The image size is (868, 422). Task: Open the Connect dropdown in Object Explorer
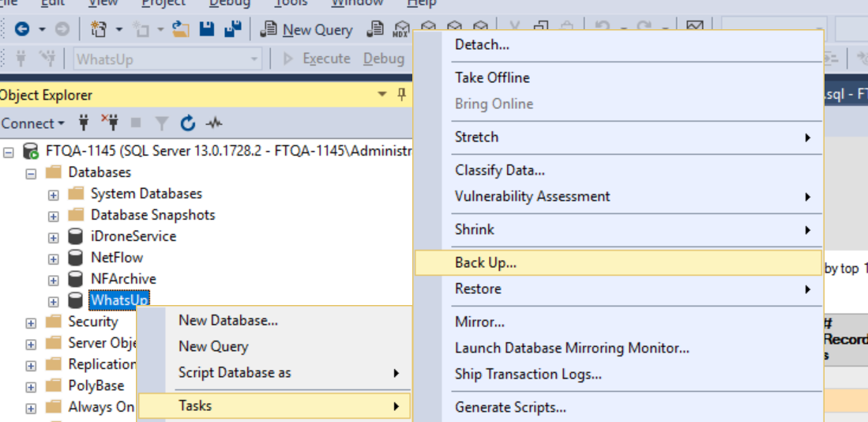click(33, 123)
